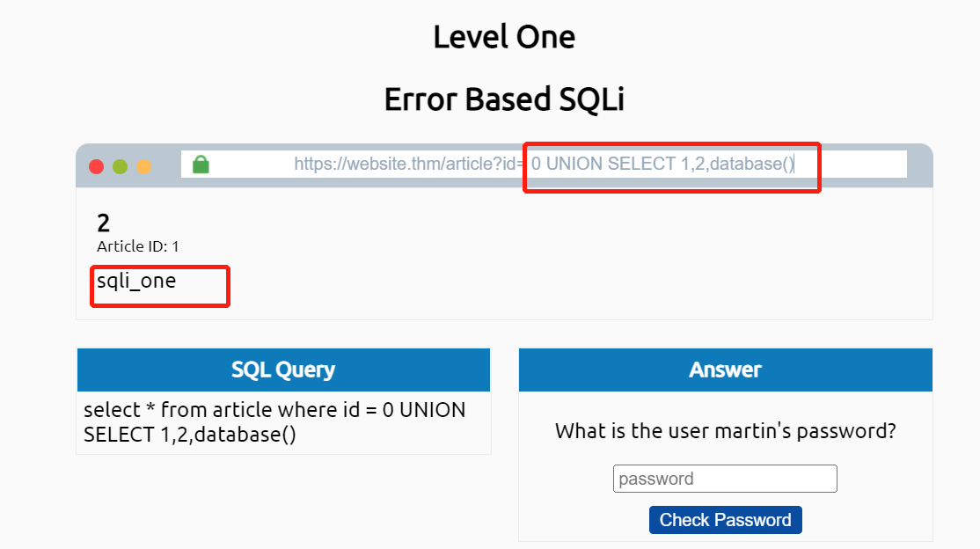
Task: Click the select * from article query text
Action: pos(274,422)
